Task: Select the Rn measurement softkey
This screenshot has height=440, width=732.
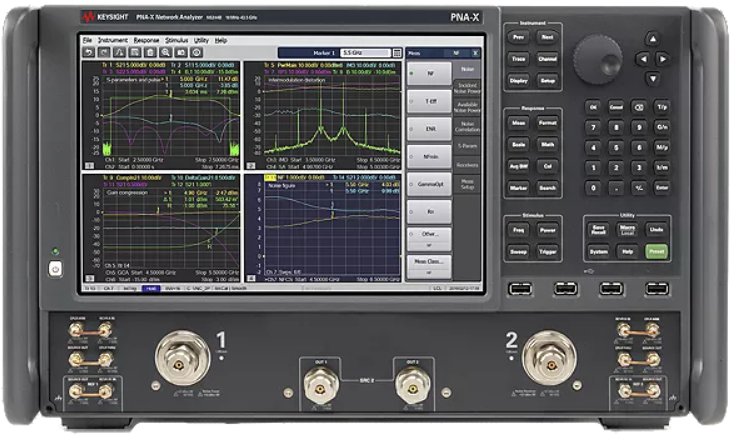Action: pyautogui.click(x=429, y=212)
